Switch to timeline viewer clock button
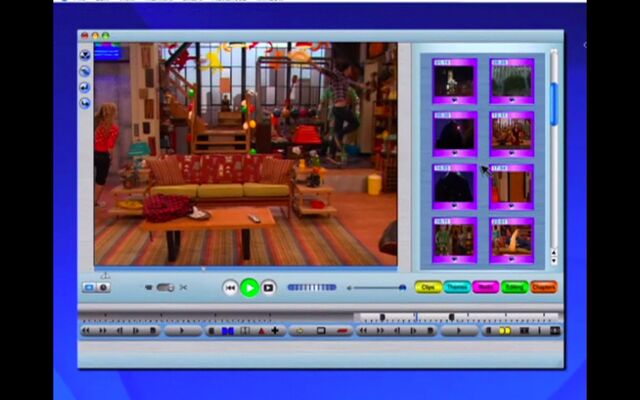The image size is (640, 400). click(104, 287)
